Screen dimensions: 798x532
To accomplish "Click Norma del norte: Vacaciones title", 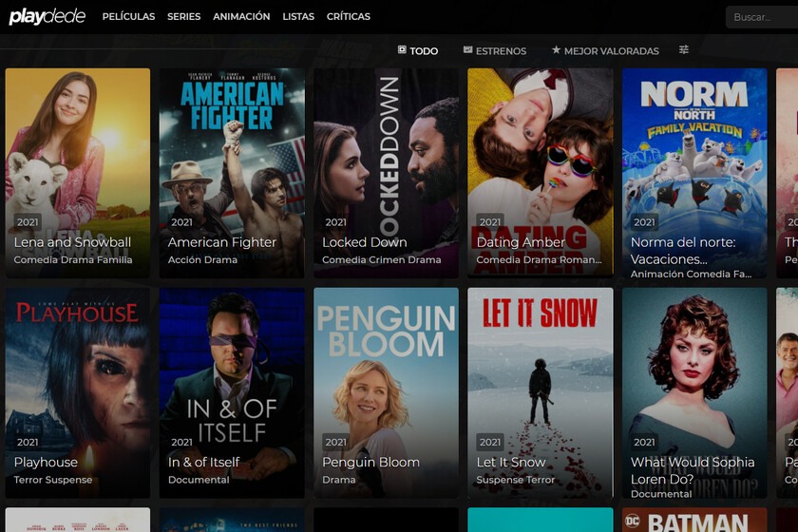I will 683,251.
